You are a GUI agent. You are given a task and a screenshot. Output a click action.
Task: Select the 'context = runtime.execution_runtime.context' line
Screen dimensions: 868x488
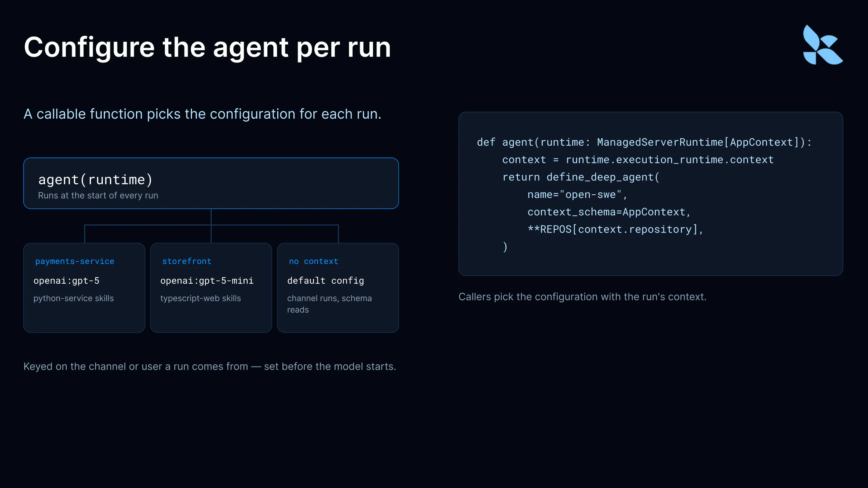(x=638, y=160)
